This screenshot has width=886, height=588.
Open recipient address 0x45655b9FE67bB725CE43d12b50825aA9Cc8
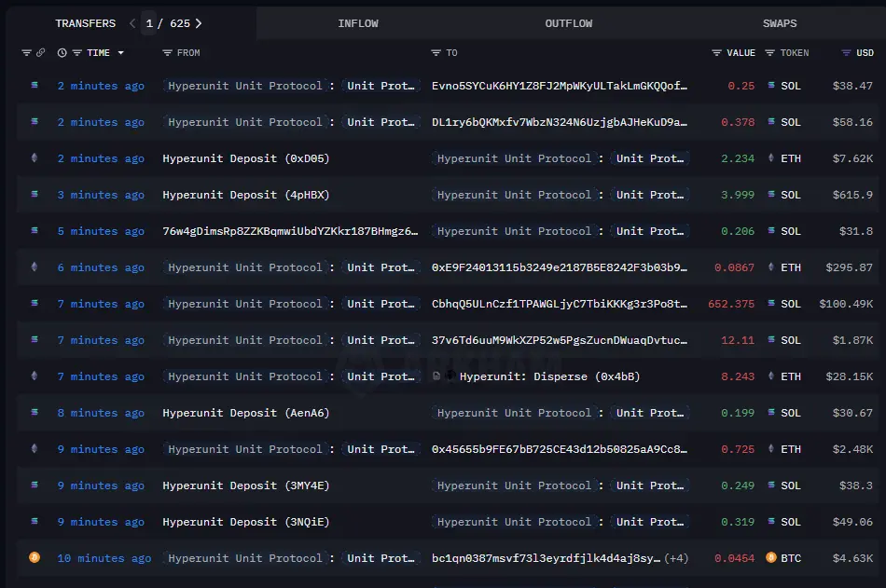point(560,449)
